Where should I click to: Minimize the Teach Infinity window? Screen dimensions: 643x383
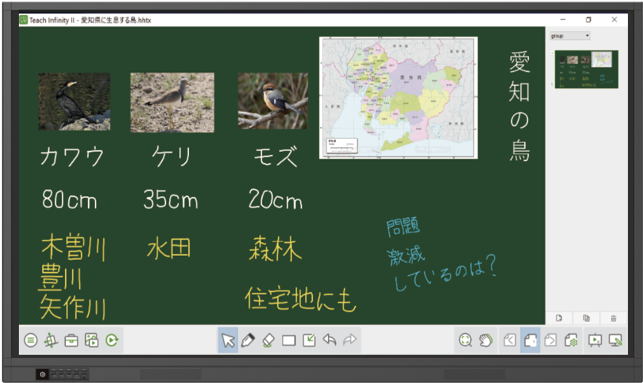563,20
